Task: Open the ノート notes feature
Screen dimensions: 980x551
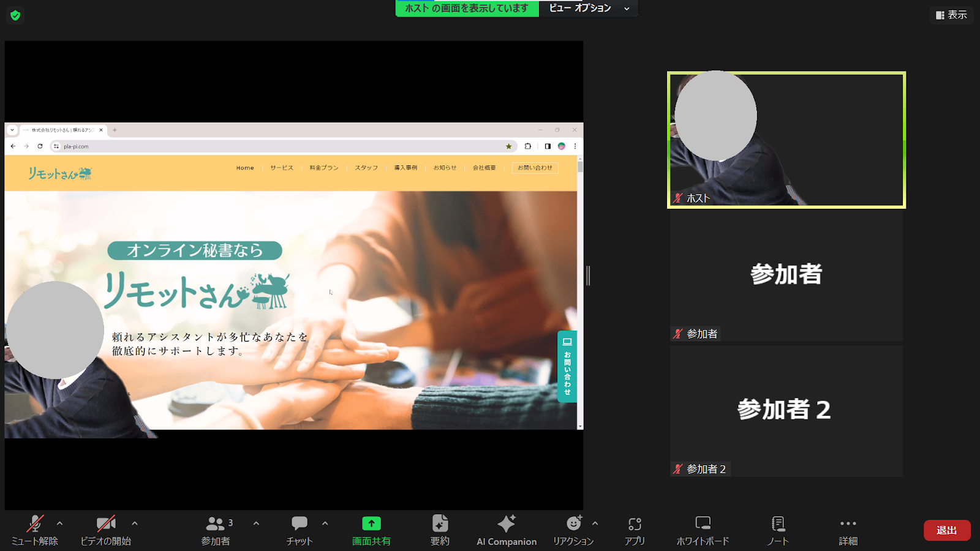Action: click(778, 530)
